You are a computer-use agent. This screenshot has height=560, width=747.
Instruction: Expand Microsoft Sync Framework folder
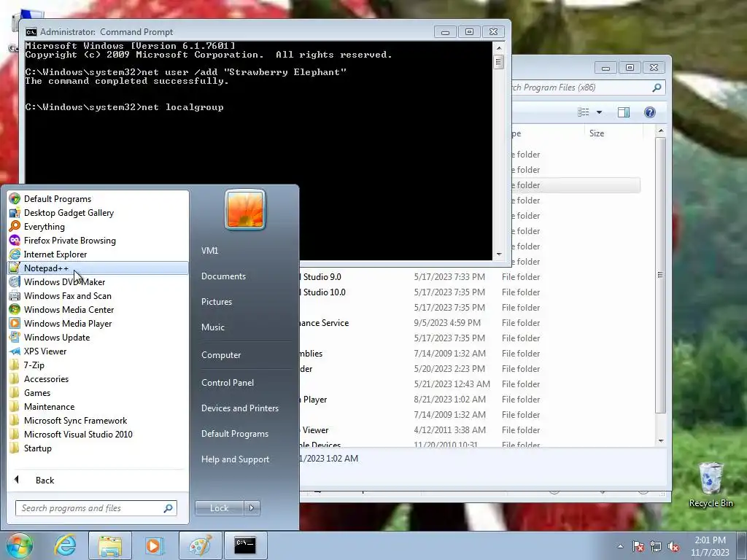click(98, 421)
